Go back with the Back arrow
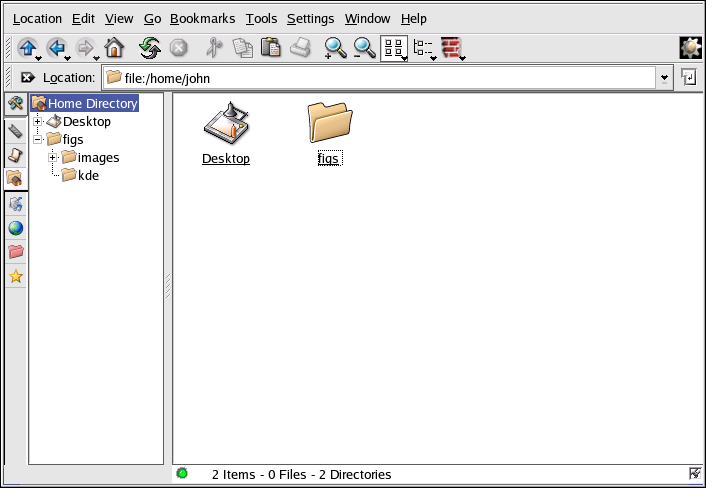706x488 pixels. pyautogui.click(x=55, y=48)
